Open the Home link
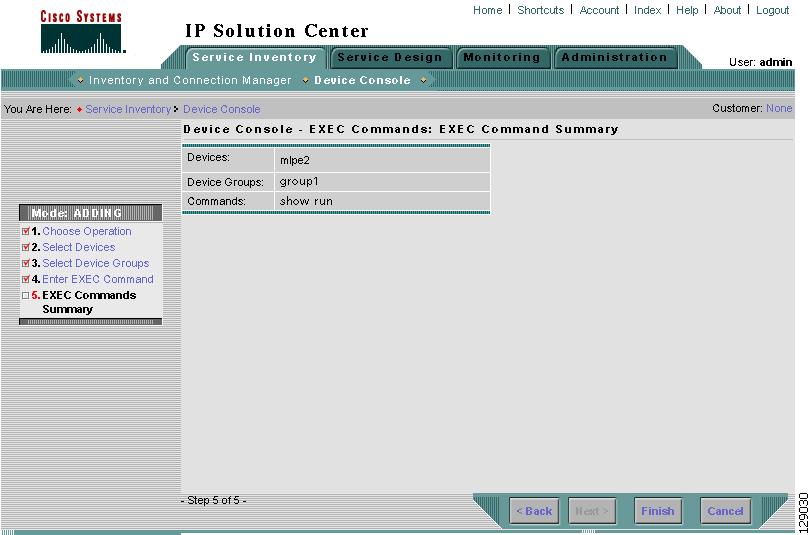 (488, 10)
